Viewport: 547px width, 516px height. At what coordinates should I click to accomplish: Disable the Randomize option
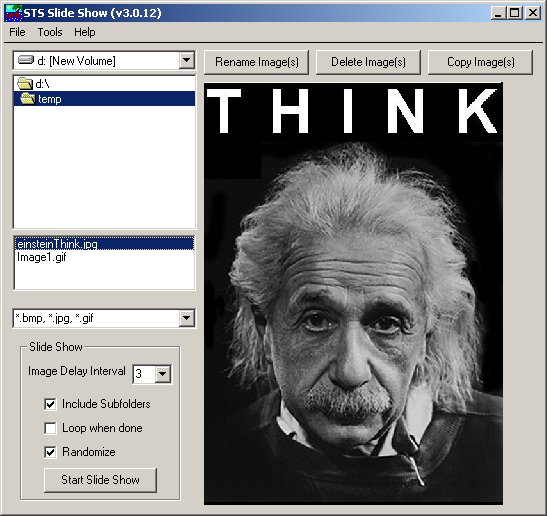click(x=50, y=452)
